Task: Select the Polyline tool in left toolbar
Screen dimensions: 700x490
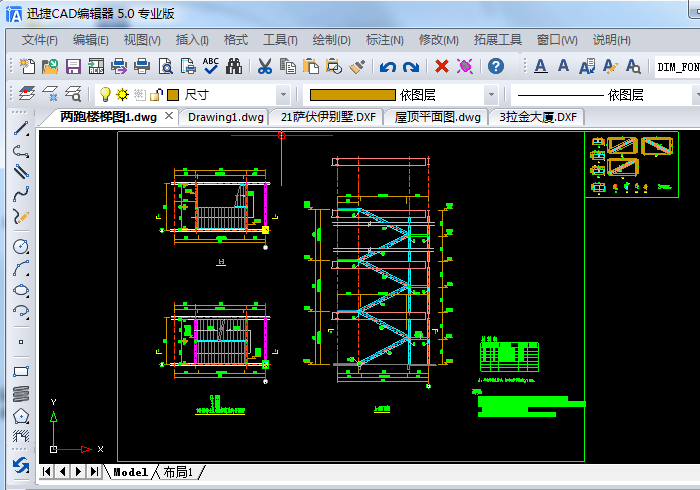Action: point(21,151)
